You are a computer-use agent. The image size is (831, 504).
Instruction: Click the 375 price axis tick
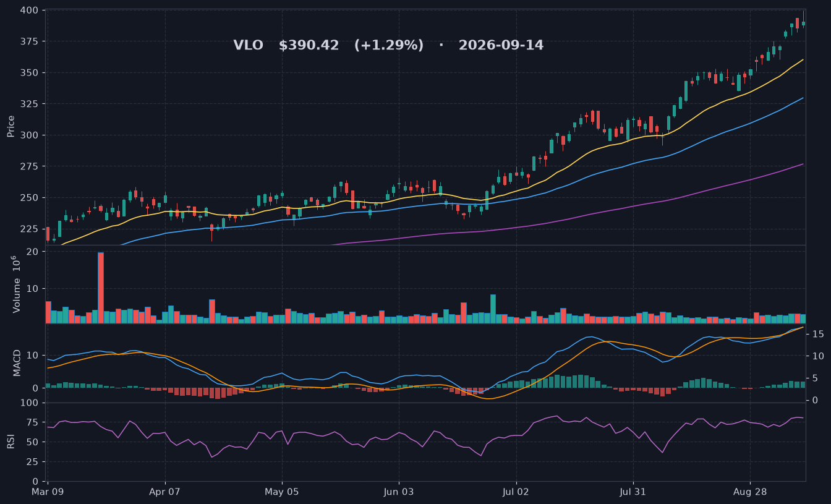tap(29, 41)
